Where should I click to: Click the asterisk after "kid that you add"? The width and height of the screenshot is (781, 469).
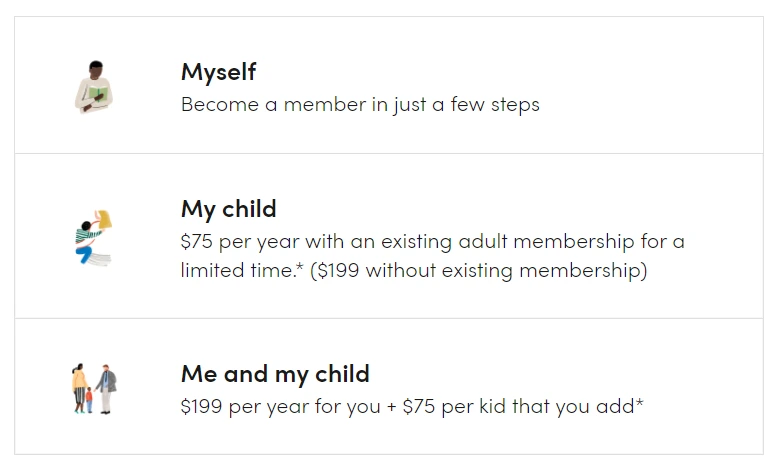click(x=640, y=402)
